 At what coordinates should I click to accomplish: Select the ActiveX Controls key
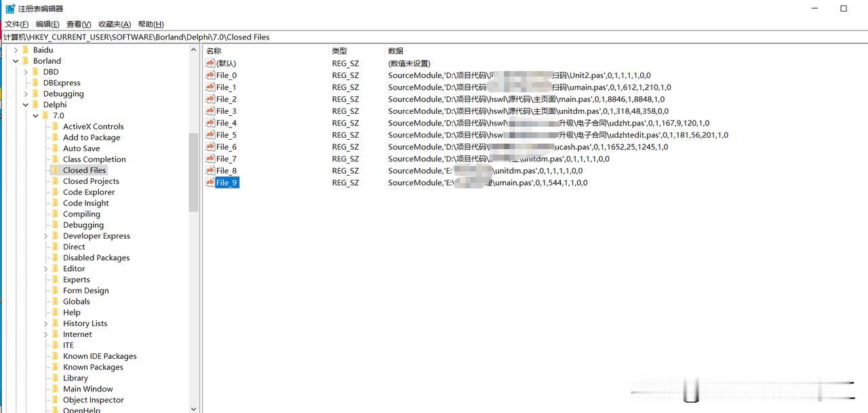click(94, 126)
